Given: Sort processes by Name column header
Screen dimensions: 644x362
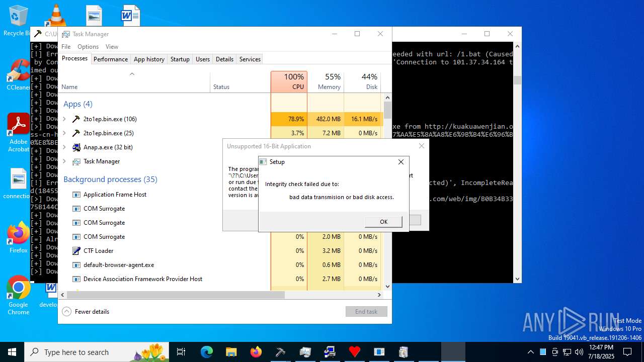Looking at the screenshot, I should [134, 82].
